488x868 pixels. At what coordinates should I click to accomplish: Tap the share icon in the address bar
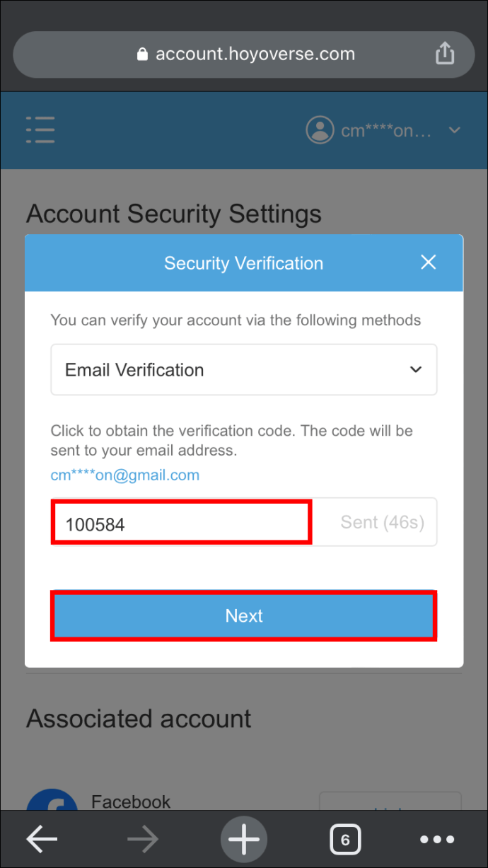(x=444, y=54)
